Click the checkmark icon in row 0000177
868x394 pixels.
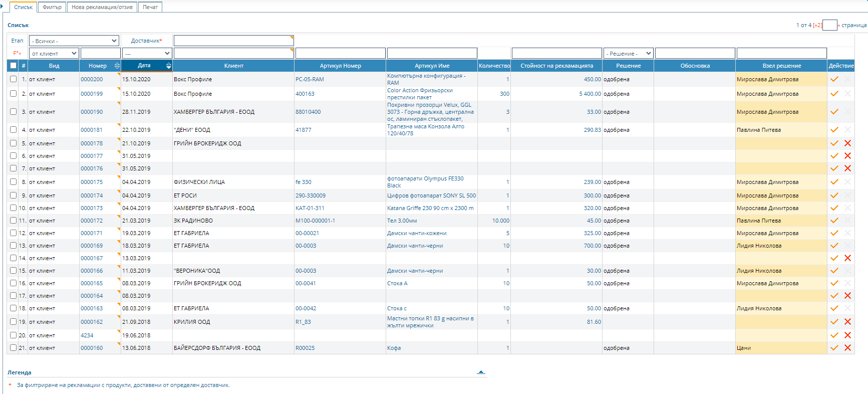point(834,156)
